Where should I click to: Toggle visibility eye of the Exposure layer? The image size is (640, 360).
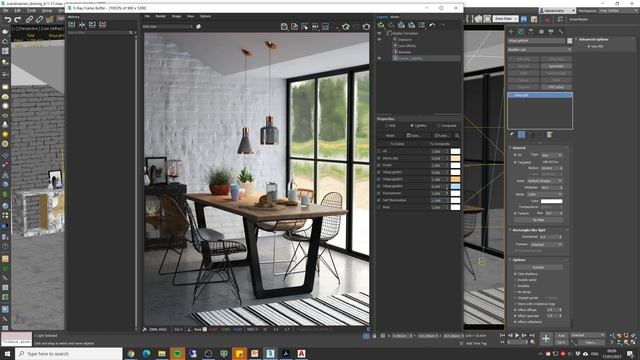pyautogui.click(x=380, y=40)
